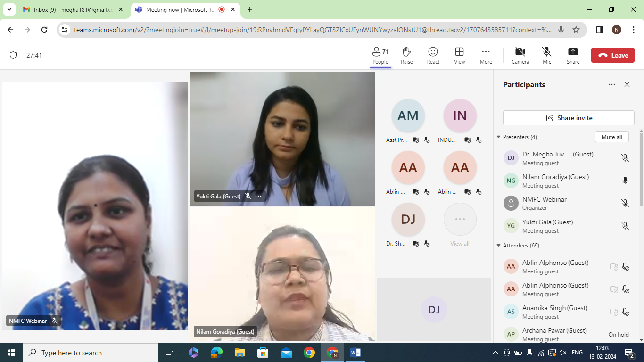
Task: Collapse the Attendees (69) section
Action: pos(499,246)
